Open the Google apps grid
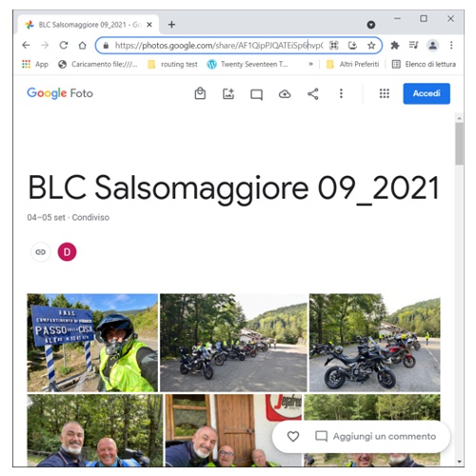Image resolution: width=476 pixels, height=476 pixels. coord(384,93)
